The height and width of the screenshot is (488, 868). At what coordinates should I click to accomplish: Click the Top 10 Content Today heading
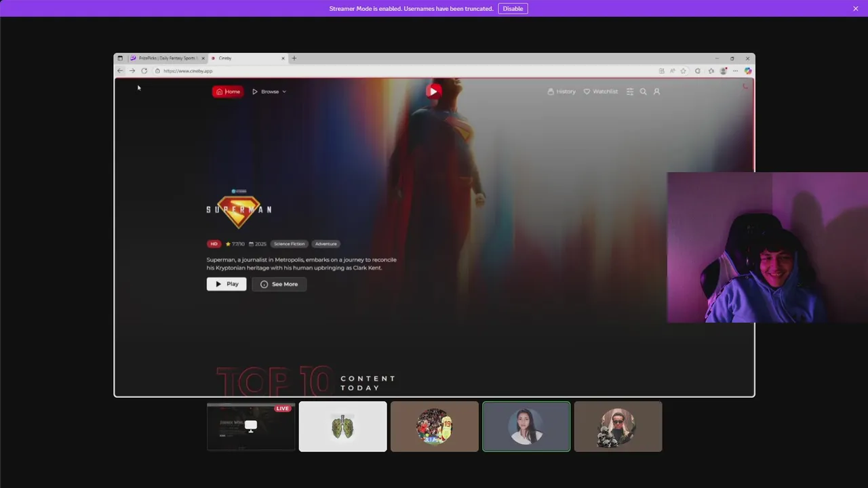306,382
